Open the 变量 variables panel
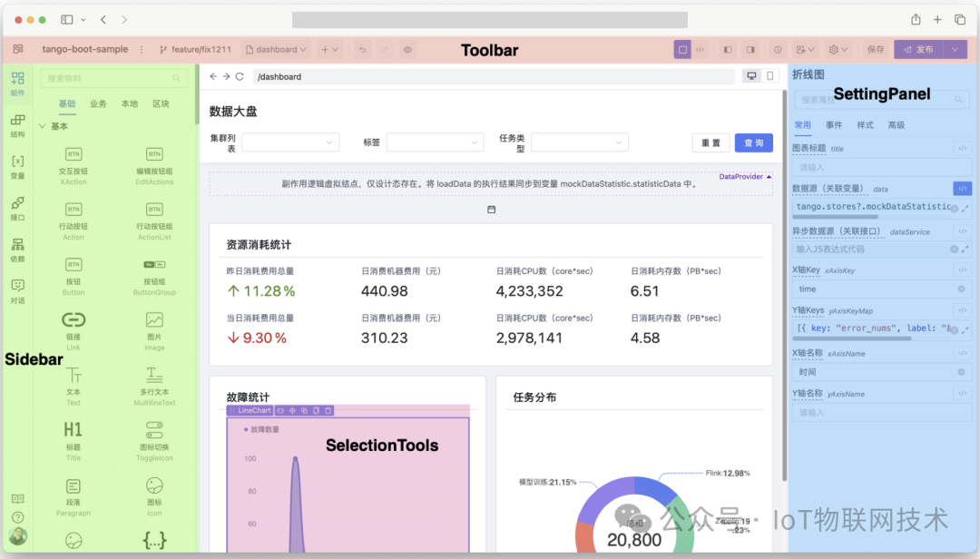980x559 pixels. (17, 167)
